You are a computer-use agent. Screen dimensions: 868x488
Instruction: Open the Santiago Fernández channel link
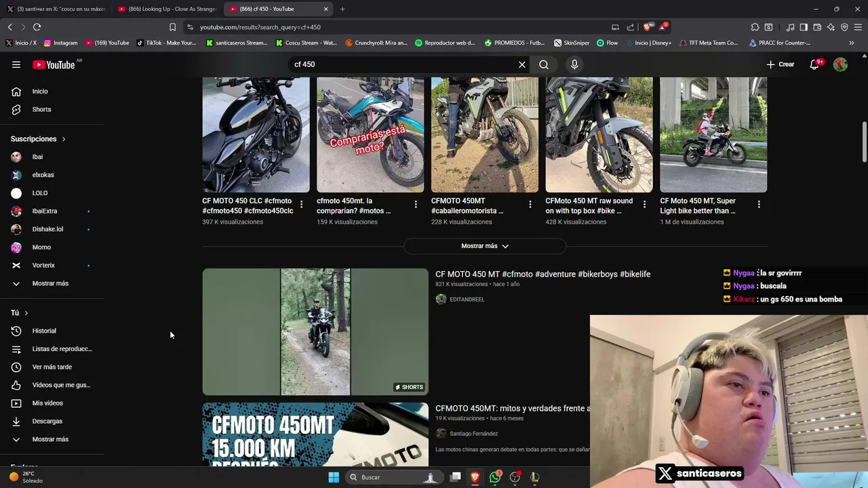[473, 434]
